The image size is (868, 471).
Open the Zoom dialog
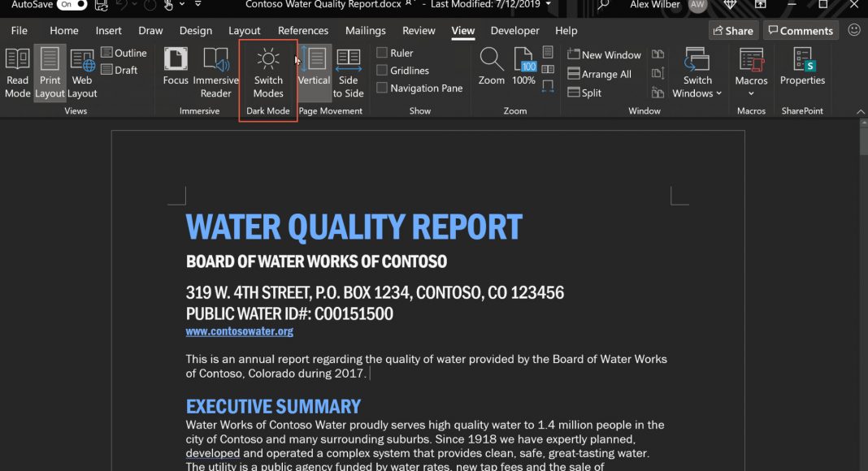pyautogui.click(x=492, y=67)
